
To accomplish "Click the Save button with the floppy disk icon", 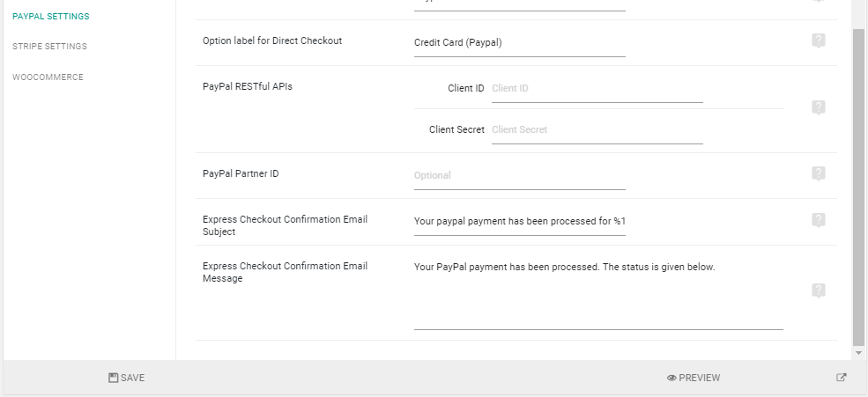I will coord(126,378).
